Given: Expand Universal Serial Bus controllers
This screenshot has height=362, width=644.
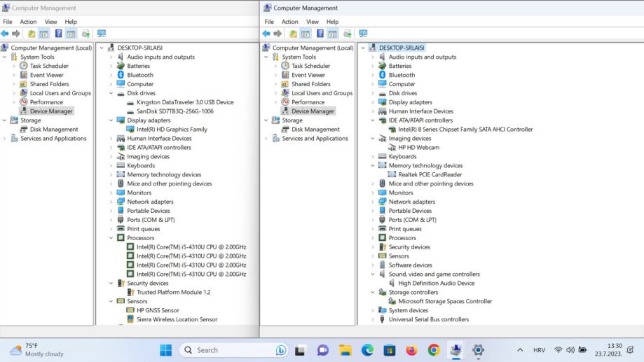Looking at the screenshot, I should pyautogui.click(x=373, y=319).
